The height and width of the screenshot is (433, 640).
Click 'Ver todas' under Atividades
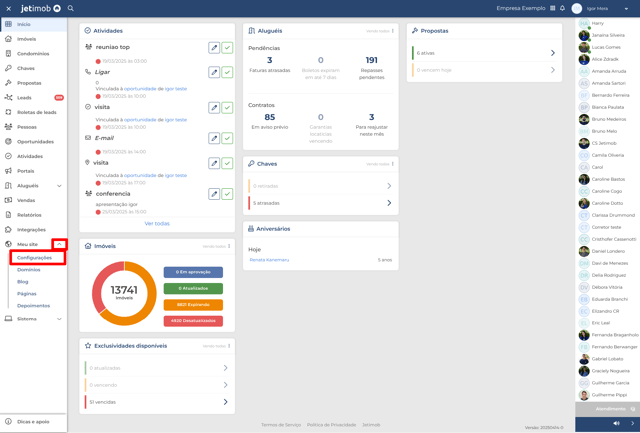click(157, 224)
